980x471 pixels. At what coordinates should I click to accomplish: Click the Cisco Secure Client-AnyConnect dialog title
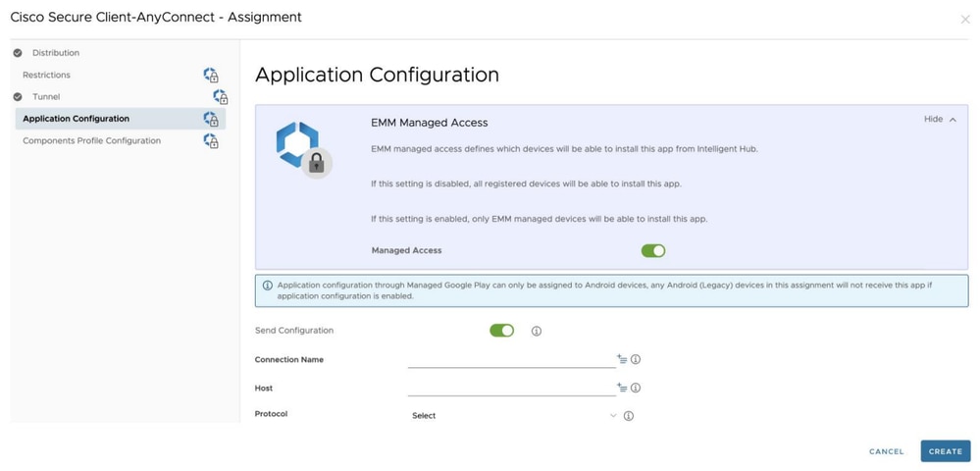click(156, 18)
